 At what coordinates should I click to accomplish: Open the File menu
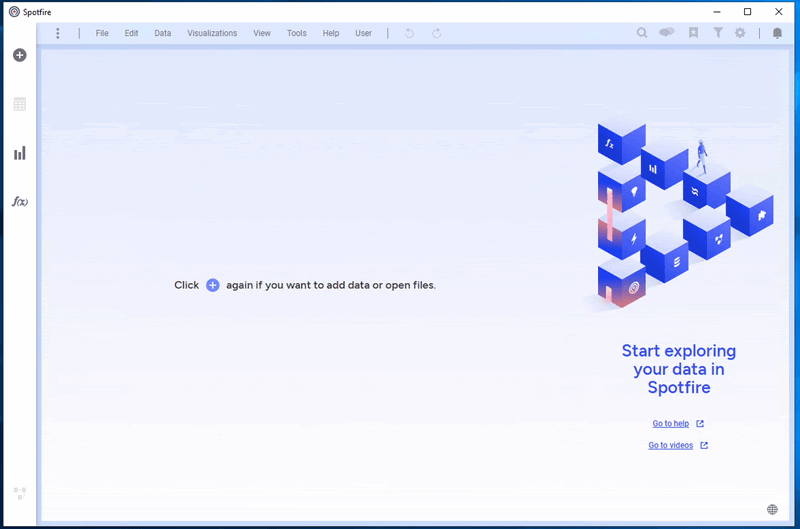coord(102,33)
